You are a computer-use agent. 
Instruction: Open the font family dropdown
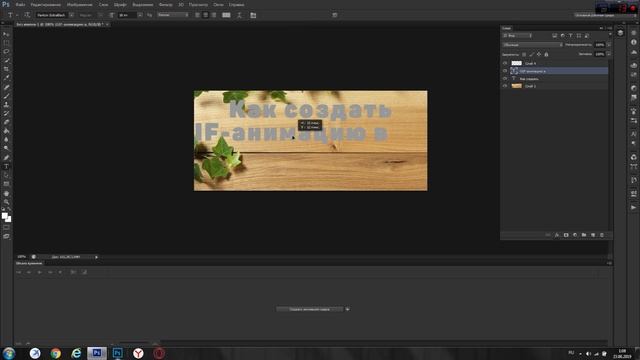point(71,15)
